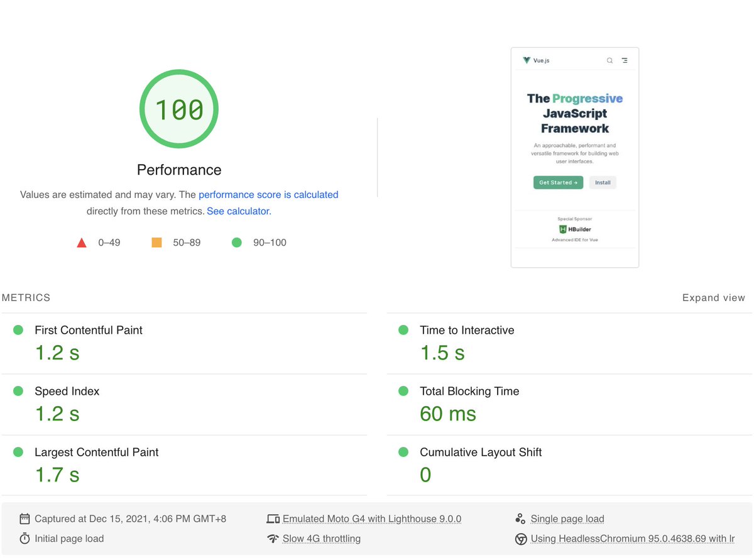Click the green dot beside Cumulative Layout Shift
The width and height of the screenshot is (754, 560).
403,452
